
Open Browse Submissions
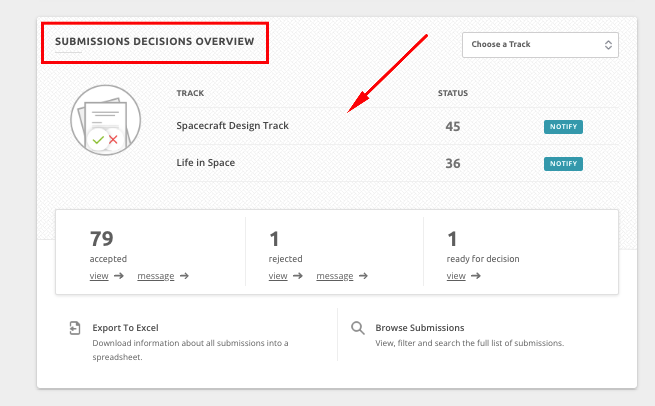pos(420,328)
